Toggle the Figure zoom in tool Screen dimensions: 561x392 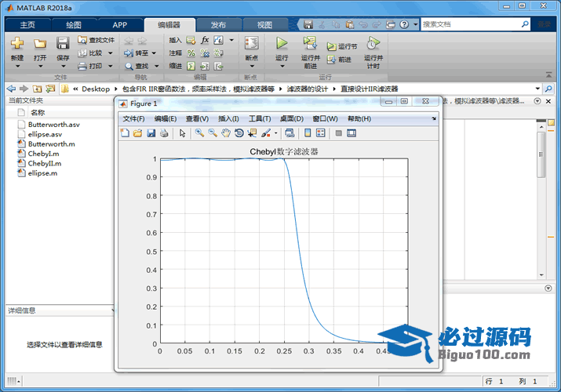click(x=199, y=133)
